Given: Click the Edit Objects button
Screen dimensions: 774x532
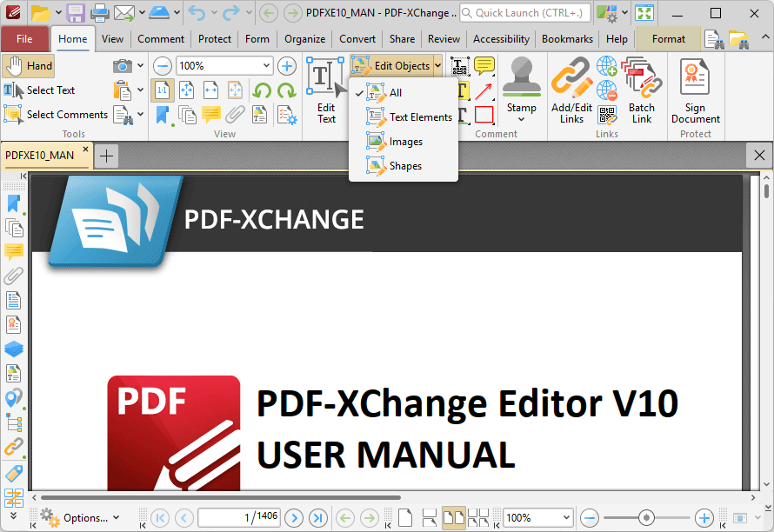Looking at the screenshot, I should 392,66.
